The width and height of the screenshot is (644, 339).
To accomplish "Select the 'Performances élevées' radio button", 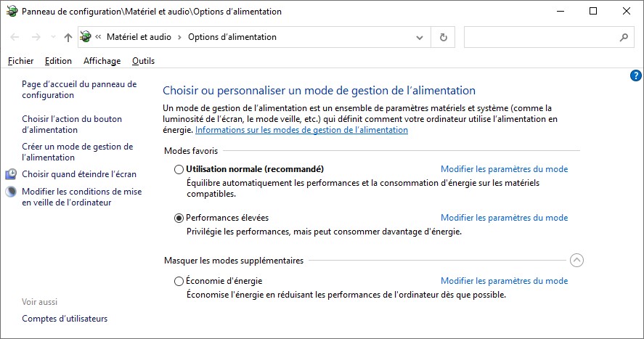I will 179,218.
